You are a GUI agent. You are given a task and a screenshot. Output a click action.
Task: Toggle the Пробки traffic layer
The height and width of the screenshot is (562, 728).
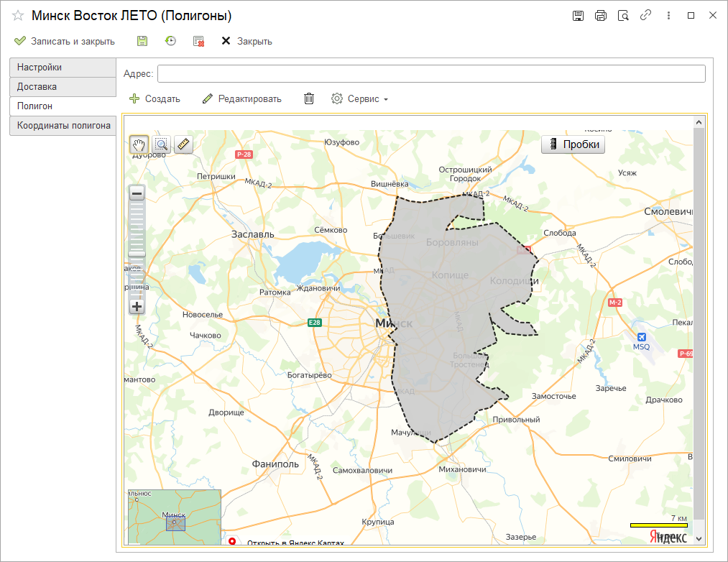(x=573, y=144)
